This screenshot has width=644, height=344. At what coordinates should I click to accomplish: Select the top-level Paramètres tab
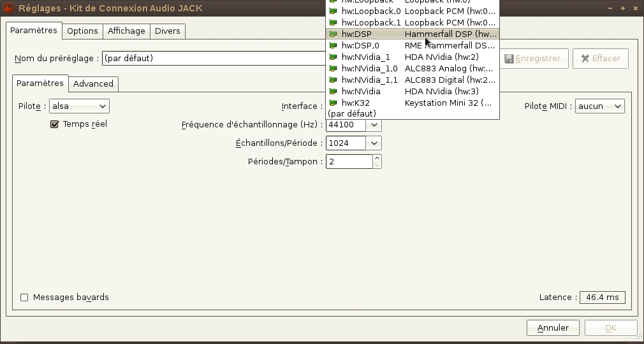[34, 31]
